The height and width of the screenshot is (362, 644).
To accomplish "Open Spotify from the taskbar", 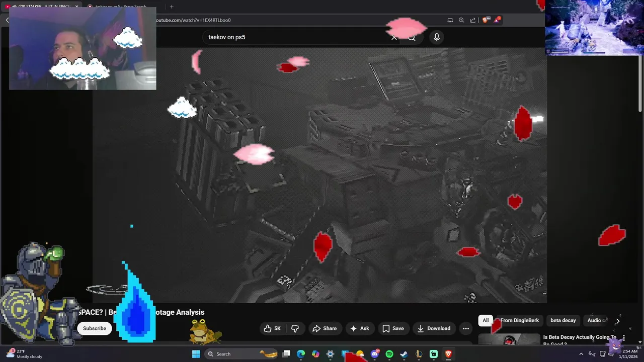I will [x=389, y=354].
